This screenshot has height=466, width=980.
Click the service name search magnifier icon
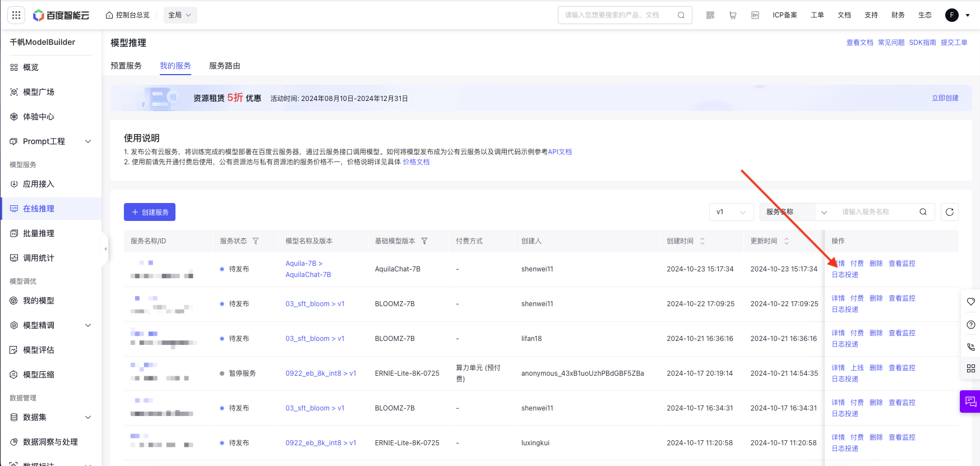(923, 212)
